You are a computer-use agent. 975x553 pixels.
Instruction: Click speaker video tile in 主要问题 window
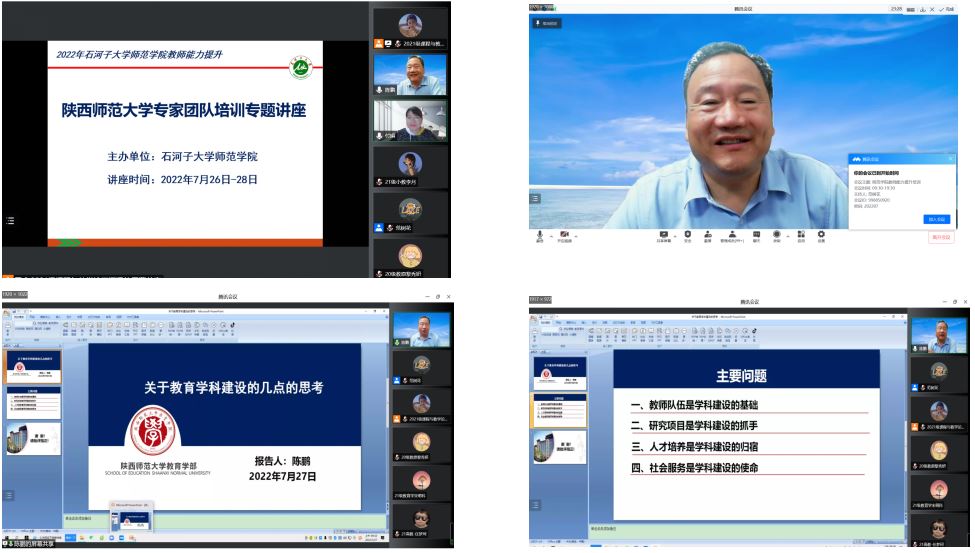tap(939, 336)
